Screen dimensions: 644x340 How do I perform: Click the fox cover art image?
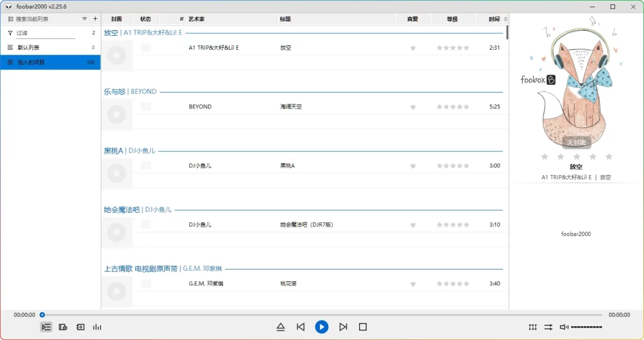576,82
